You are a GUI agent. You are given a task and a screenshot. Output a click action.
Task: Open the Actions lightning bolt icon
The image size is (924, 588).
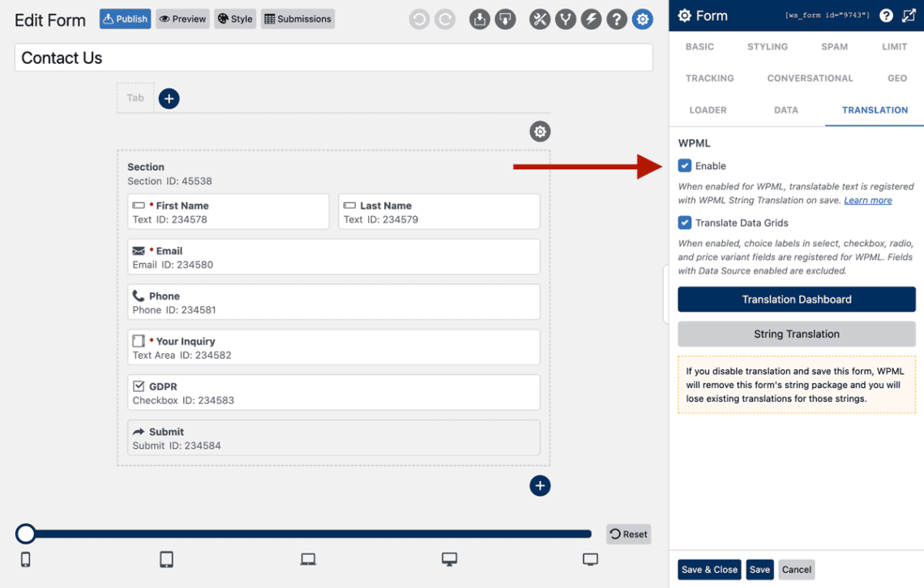[x=591, y=19]
